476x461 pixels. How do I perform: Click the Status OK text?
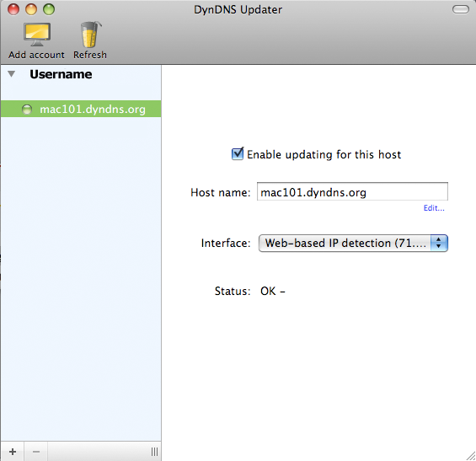(273, 291)
